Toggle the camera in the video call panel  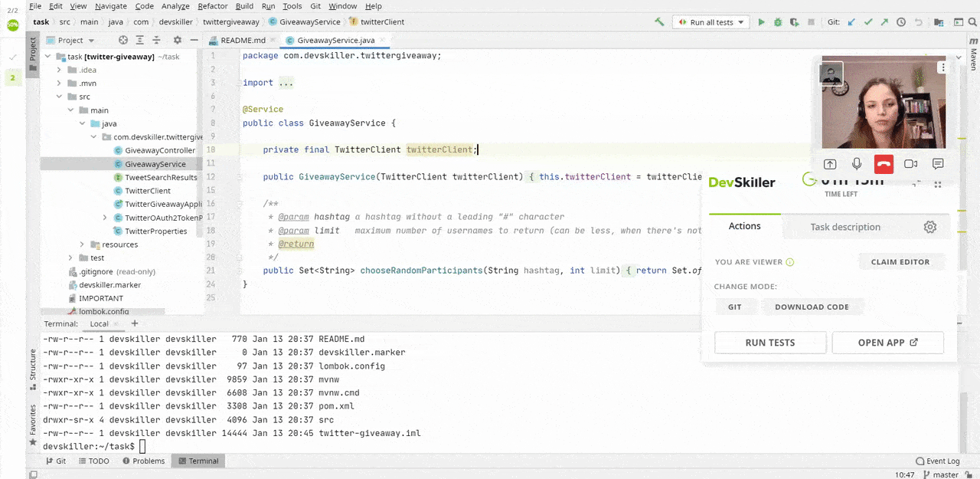tap(910, 163)
